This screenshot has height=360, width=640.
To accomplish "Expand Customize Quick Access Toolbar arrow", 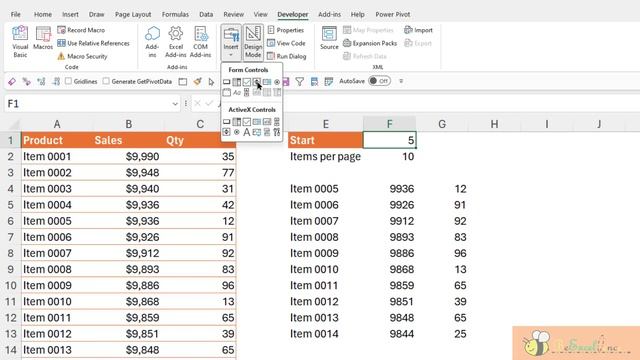I will 401,81.
